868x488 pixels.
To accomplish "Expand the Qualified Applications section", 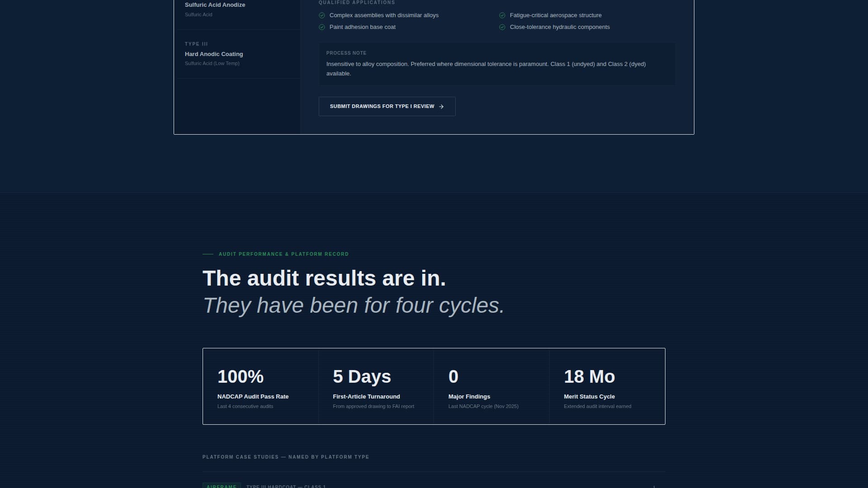I will 357,2.
